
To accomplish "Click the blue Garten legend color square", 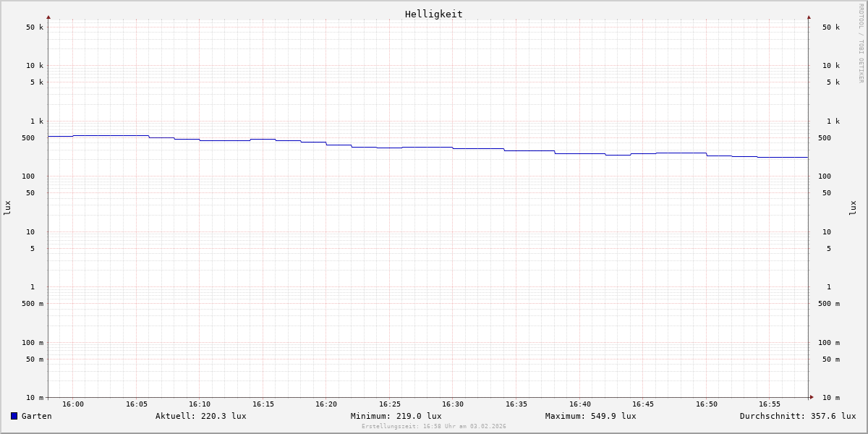I will tap(14, 416).
